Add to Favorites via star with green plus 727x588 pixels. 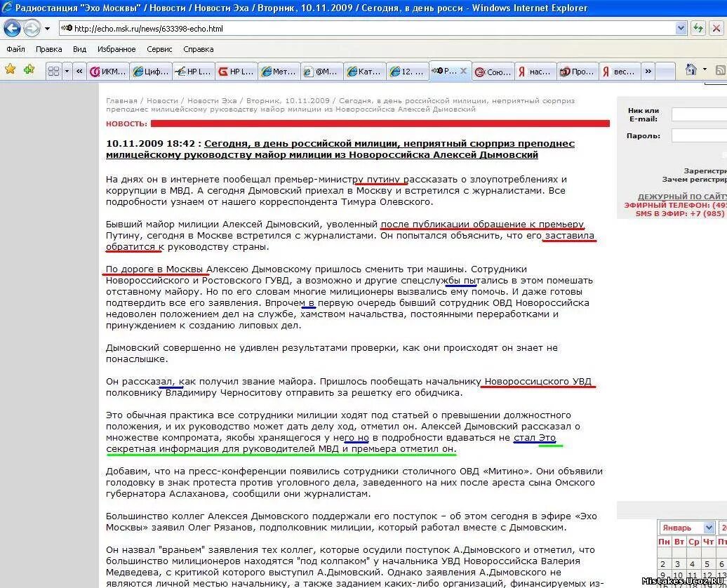coord(29,69)
